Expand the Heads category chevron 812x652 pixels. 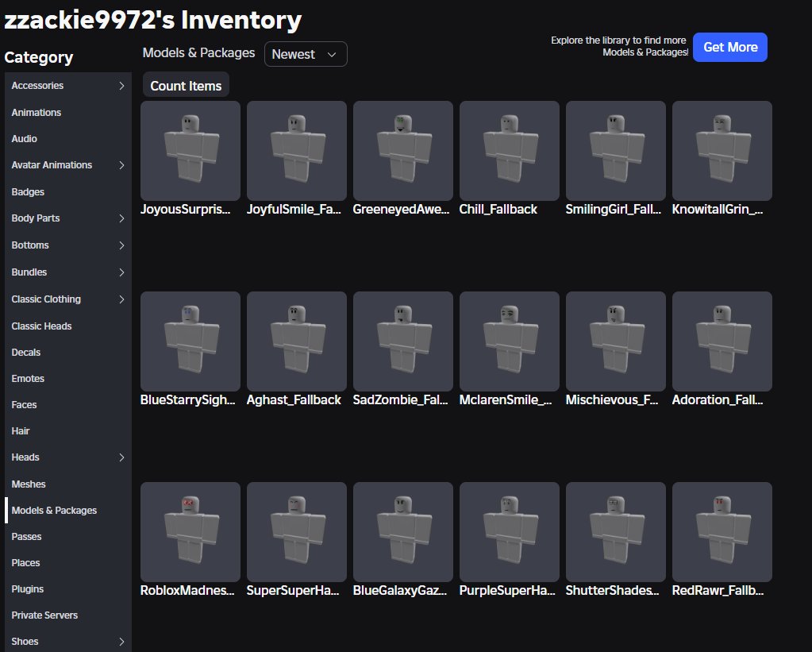point(121,457)
